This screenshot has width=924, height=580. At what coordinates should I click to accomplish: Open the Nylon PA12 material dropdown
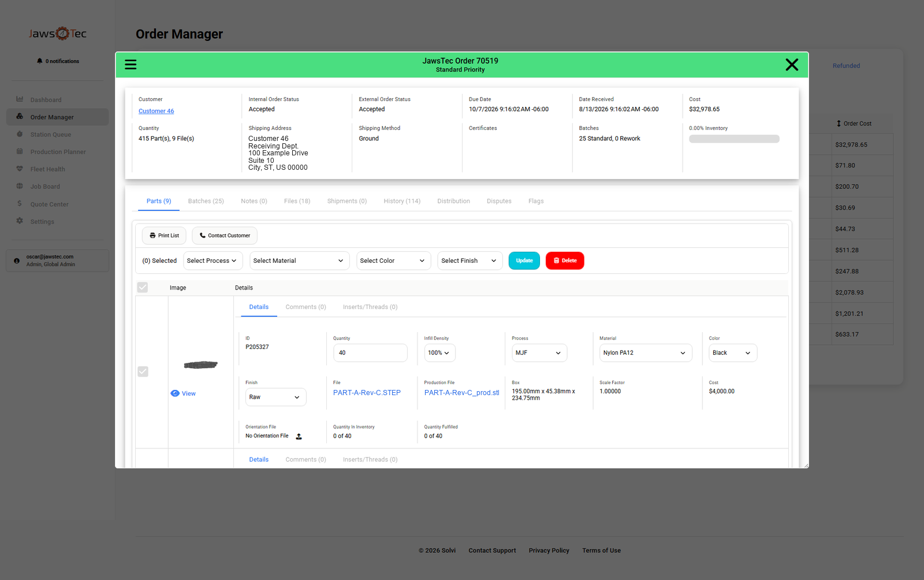(x=646, y=353)
